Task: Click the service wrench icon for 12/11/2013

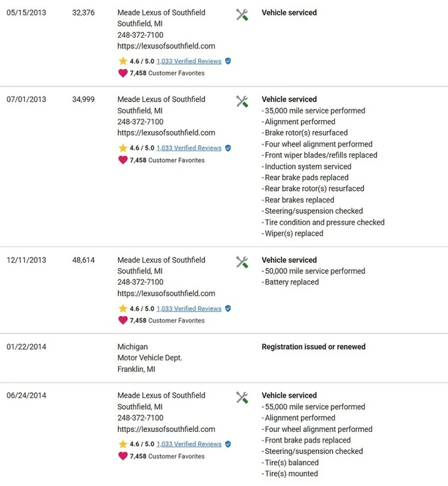Action: pos(242,262)
